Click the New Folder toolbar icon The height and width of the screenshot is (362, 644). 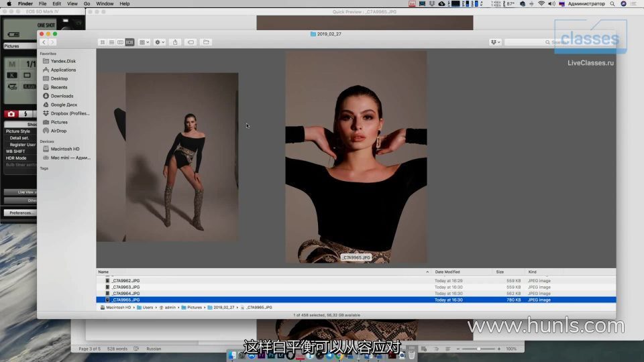point(206,42)
